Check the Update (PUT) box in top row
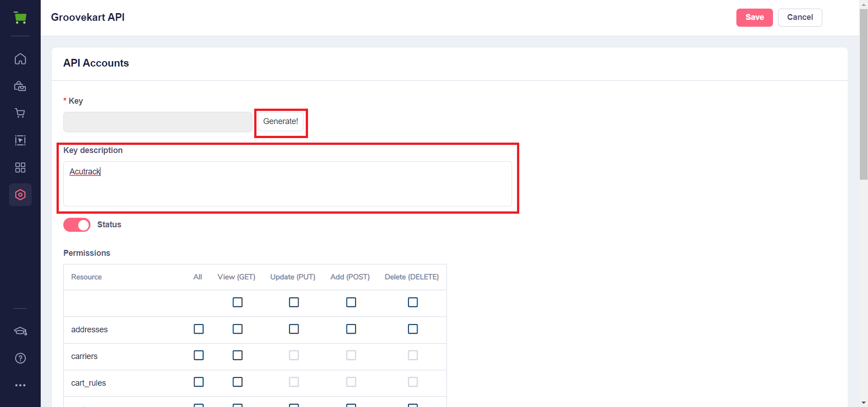 pos(294,302)
